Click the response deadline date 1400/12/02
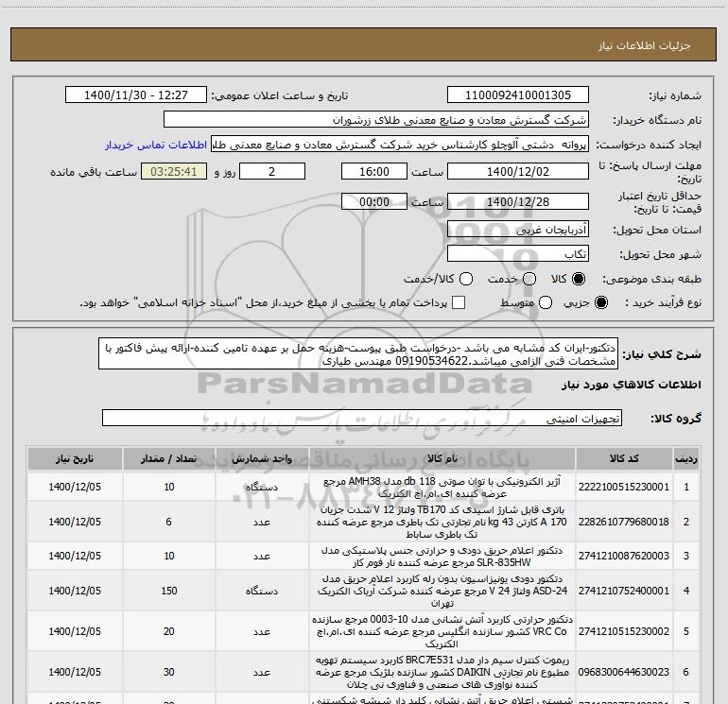728x704 pixels. [x=518, y=171]
